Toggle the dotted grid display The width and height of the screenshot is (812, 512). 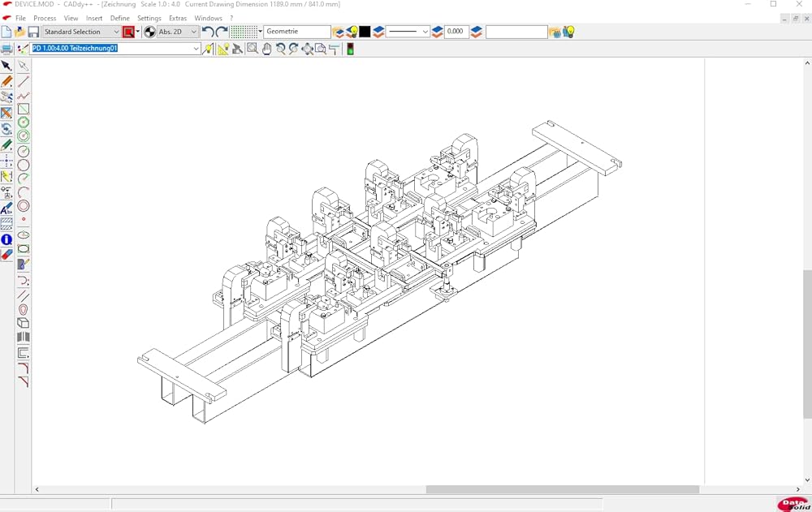click(243, 32)
